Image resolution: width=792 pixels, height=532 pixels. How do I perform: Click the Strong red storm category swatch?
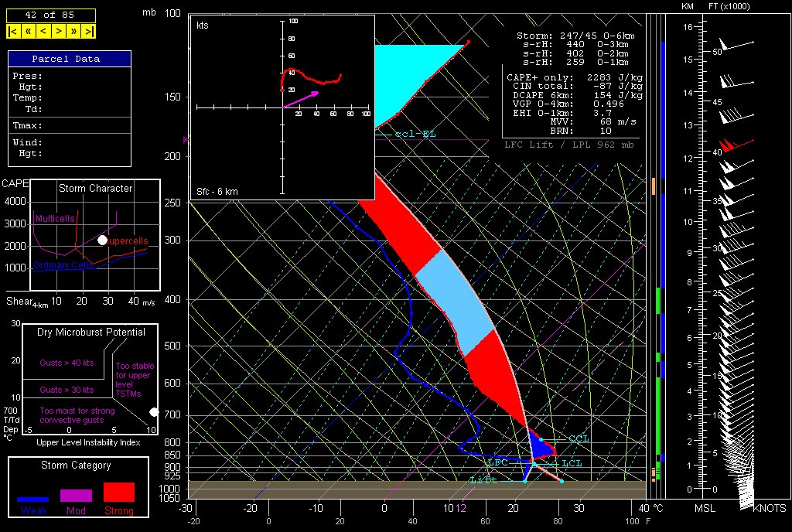tap(118, 493)
